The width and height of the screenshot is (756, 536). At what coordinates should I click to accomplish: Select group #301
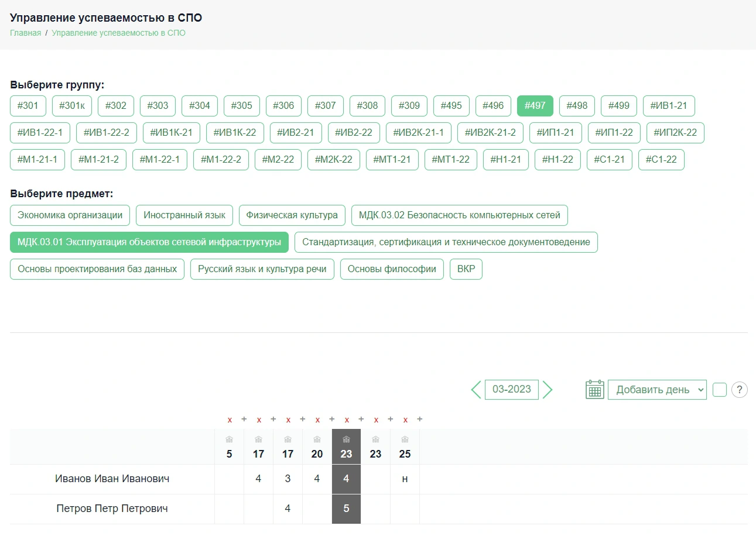click(x=28, y=106)
